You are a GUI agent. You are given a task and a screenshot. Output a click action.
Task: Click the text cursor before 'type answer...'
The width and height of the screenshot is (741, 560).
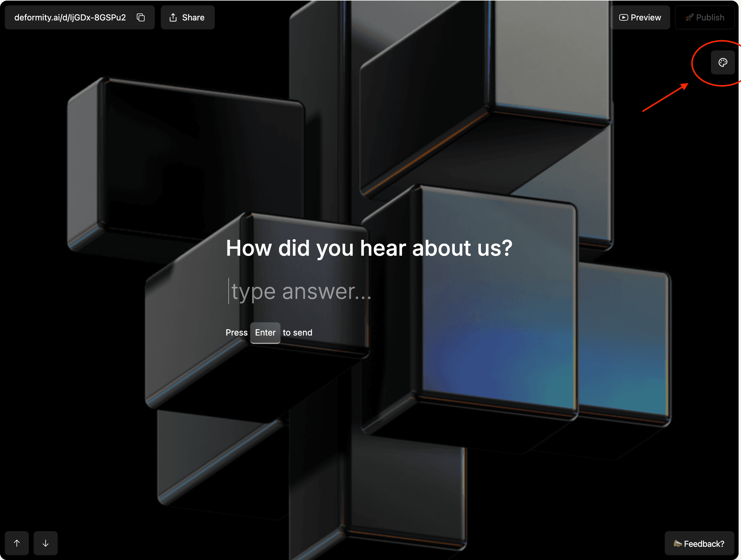pyautogui.click(x=229, y=291)
